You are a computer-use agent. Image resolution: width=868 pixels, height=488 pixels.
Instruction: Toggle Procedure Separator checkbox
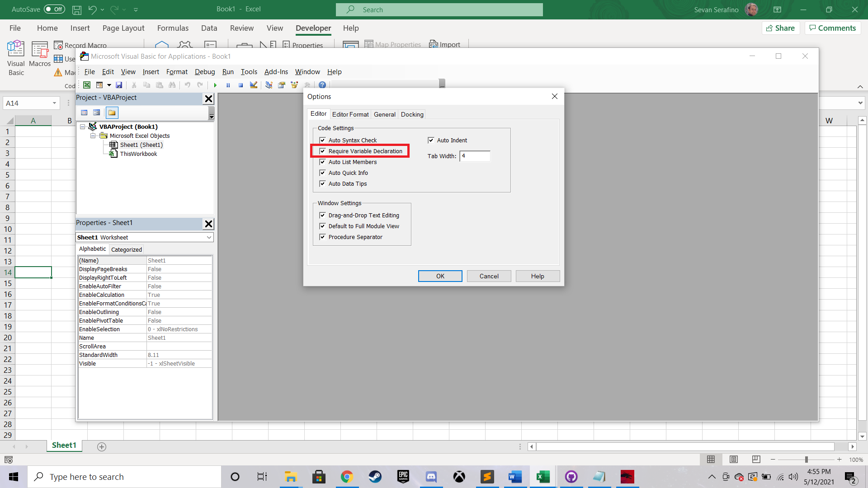[322, 237]
